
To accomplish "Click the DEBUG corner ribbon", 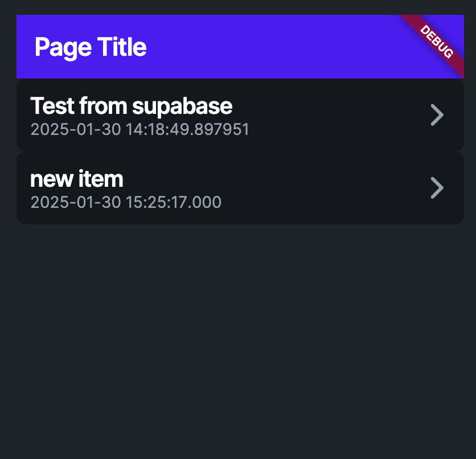I will tap(437, 42).
